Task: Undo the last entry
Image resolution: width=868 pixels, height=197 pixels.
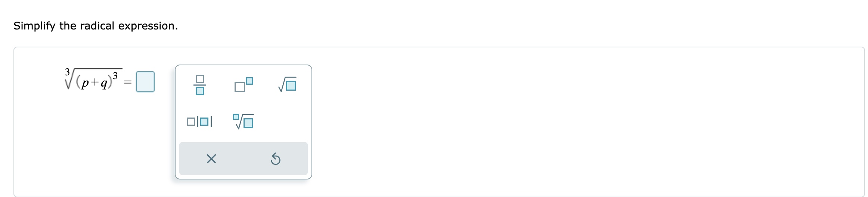Action: tap(275, 159)
